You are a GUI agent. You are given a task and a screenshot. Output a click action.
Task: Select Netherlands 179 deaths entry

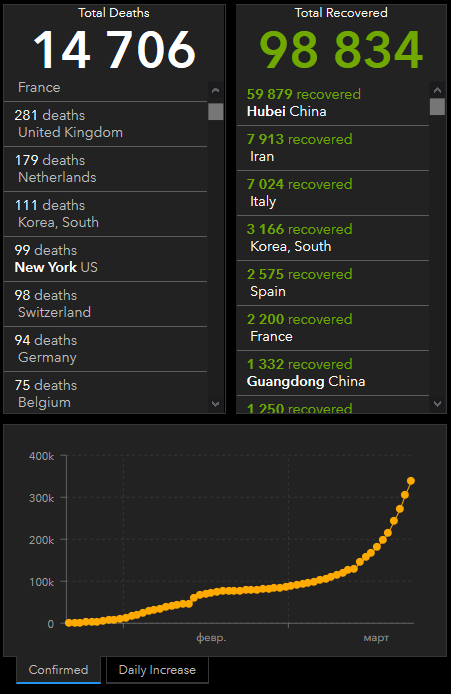coord(105,169)
